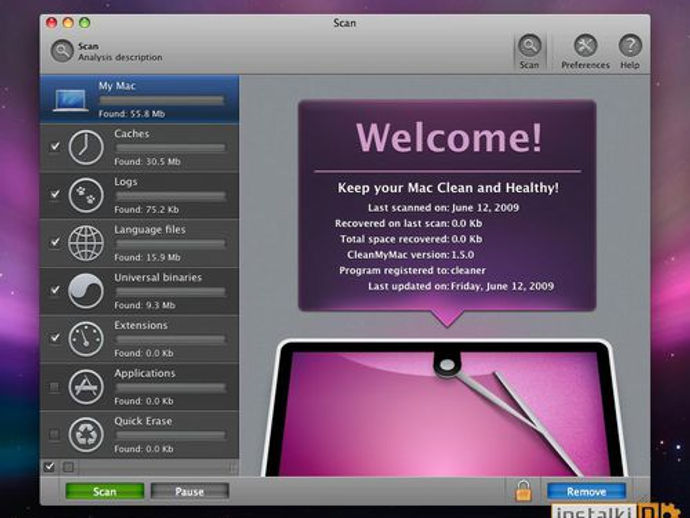Viewport: 690px width, 518px height.
Task: Enable the Quick Erase checkbox
Action: pos(55,435)
